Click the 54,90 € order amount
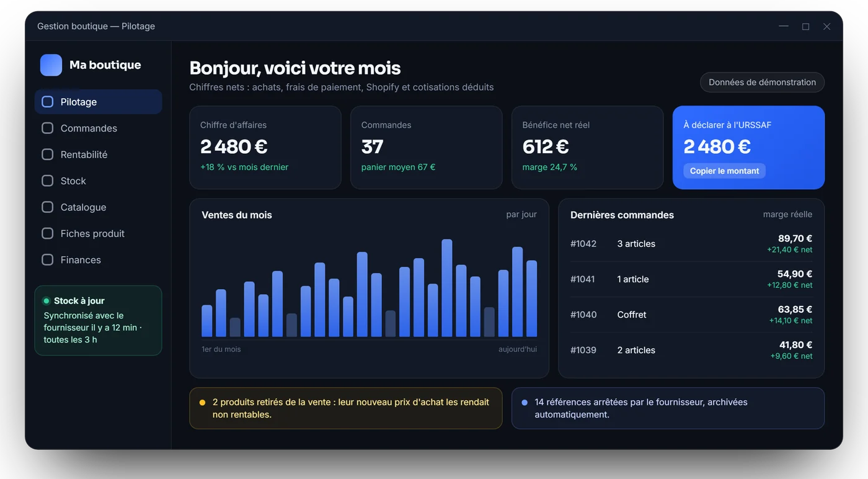The image size is (868, 479). click(795, 274)
